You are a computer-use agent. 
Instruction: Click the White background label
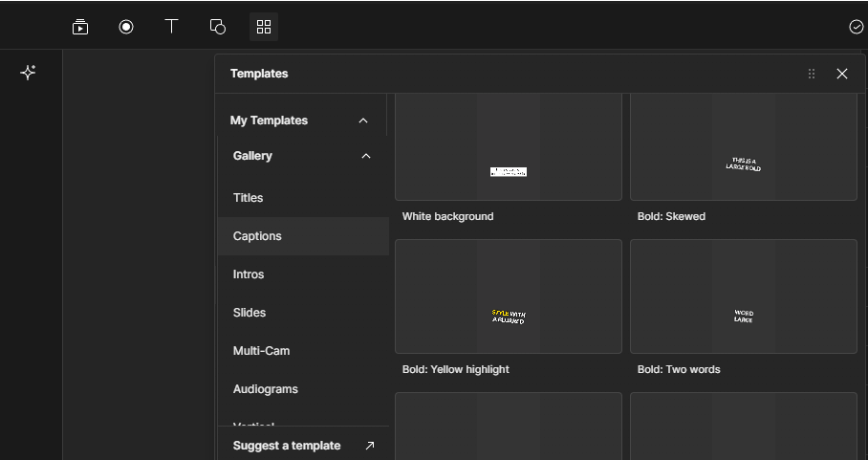tap(447, 216)
